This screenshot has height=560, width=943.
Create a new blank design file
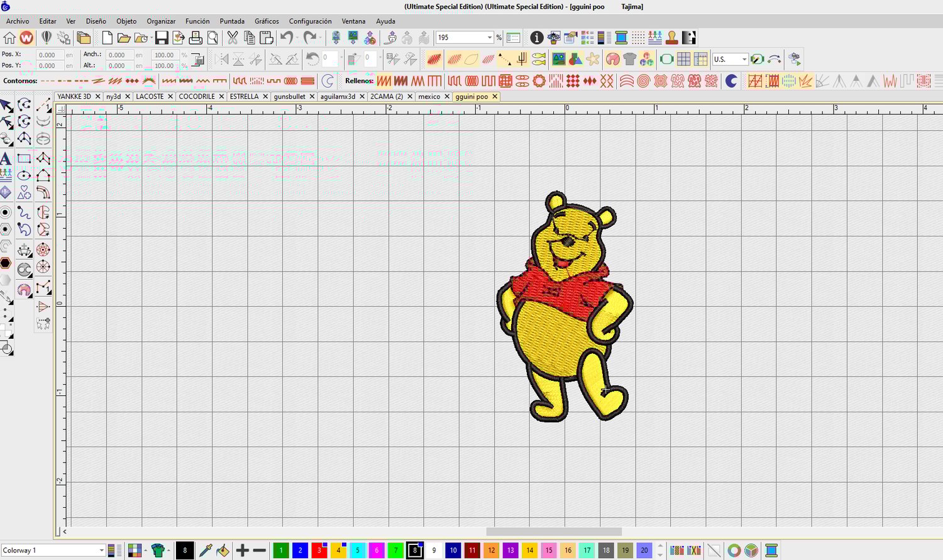pyautogui.click(x=108, y=38)
